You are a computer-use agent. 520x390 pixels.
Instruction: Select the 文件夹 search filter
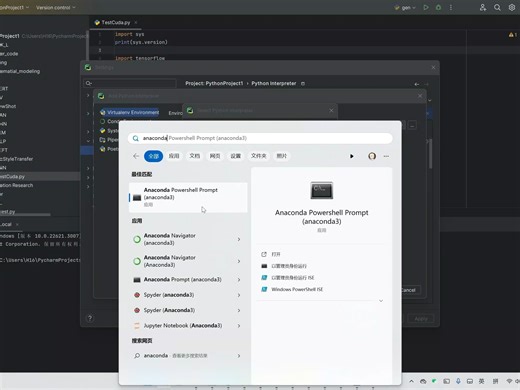258,156
